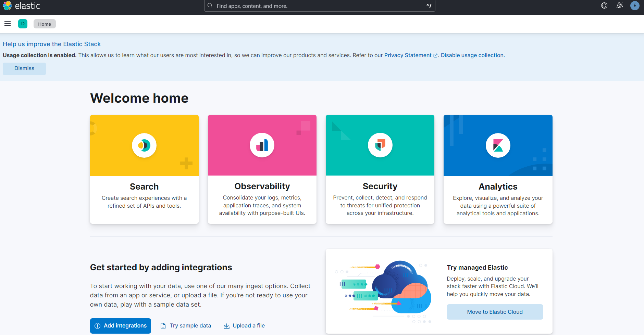This screenshot has width=644, height=335.
Task: Open the Privacy Statement link
Action: point(408,55)
